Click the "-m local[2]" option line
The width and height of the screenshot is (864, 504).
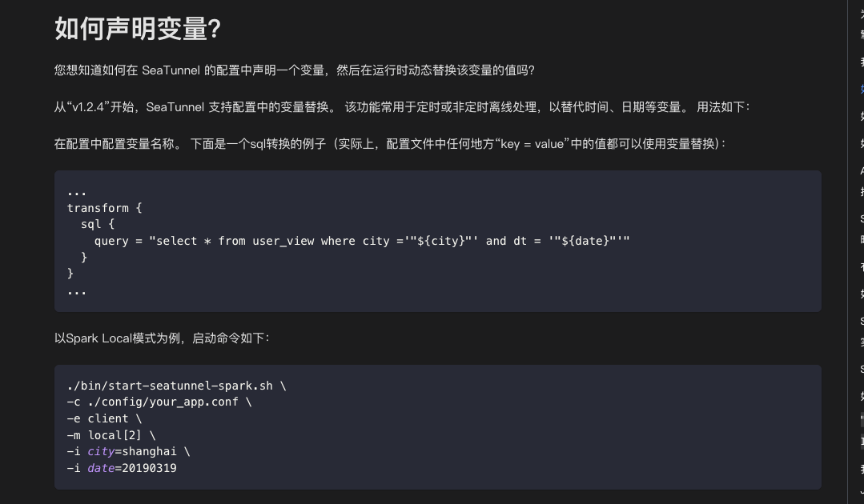pyautogui.click(x=111, y=435)
